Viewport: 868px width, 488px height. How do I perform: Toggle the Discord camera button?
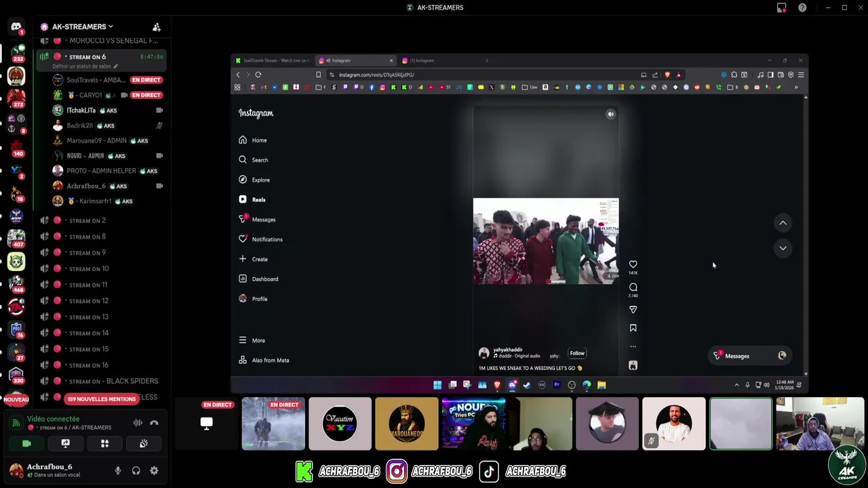(26, 443)
